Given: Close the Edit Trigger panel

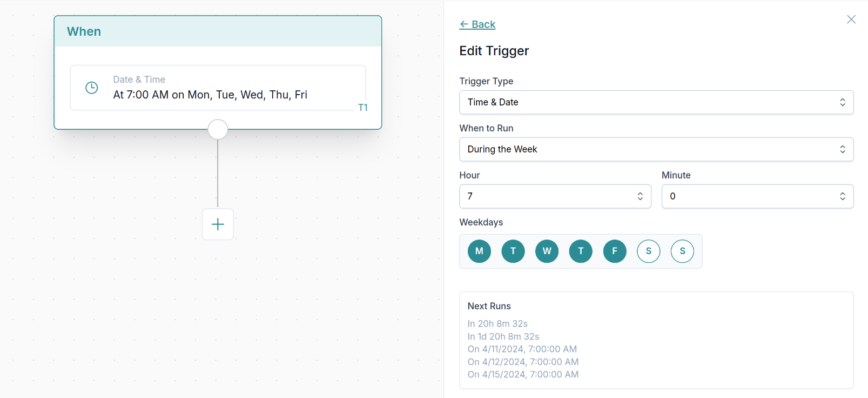Looking at the screenshot, I should pyautogui.click(x=851, y=19).
